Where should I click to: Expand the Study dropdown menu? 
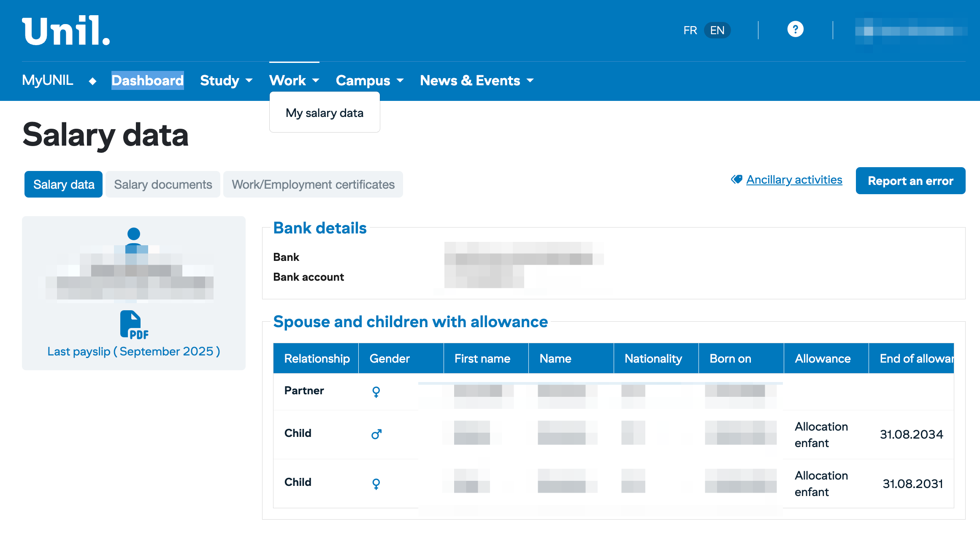click(226, 80)
